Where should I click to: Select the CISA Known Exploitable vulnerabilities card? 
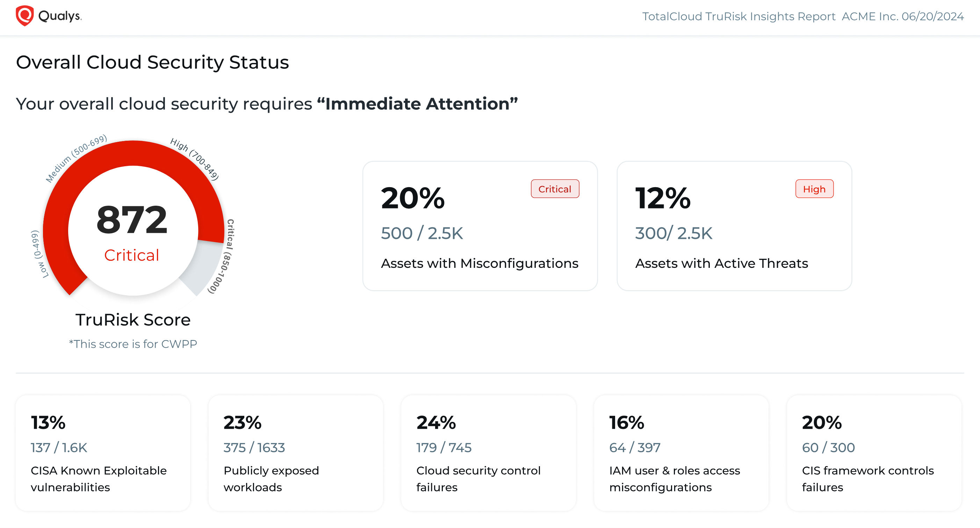103,453
